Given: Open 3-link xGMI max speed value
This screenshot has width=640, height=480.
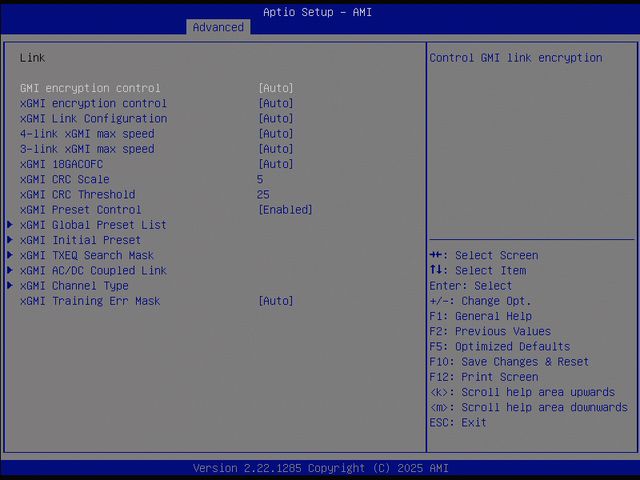Looking at the screenshot, I should click(276, 149).
